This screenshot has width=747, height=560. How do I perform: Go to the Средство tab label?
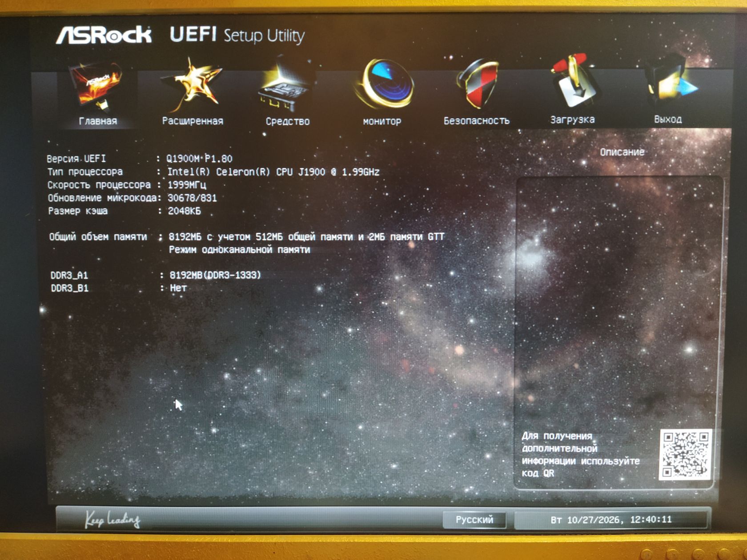pos(288,121)
